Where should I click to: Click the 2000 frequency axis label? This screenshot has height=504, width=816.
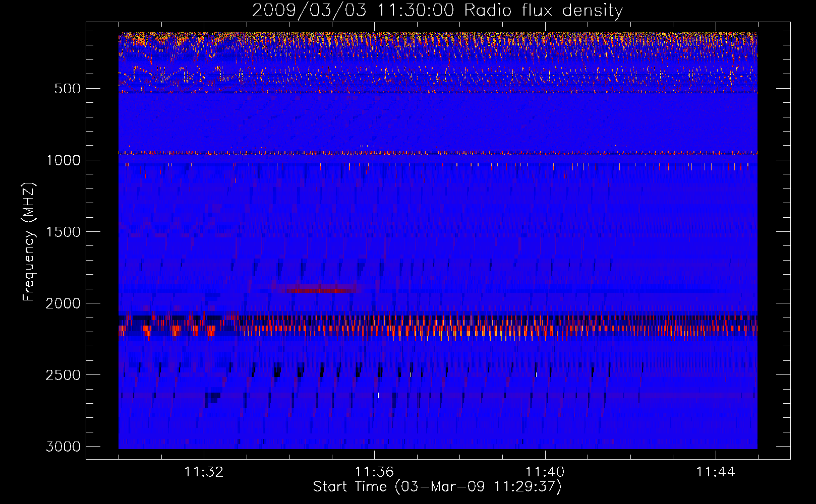[x=63, y=303]
